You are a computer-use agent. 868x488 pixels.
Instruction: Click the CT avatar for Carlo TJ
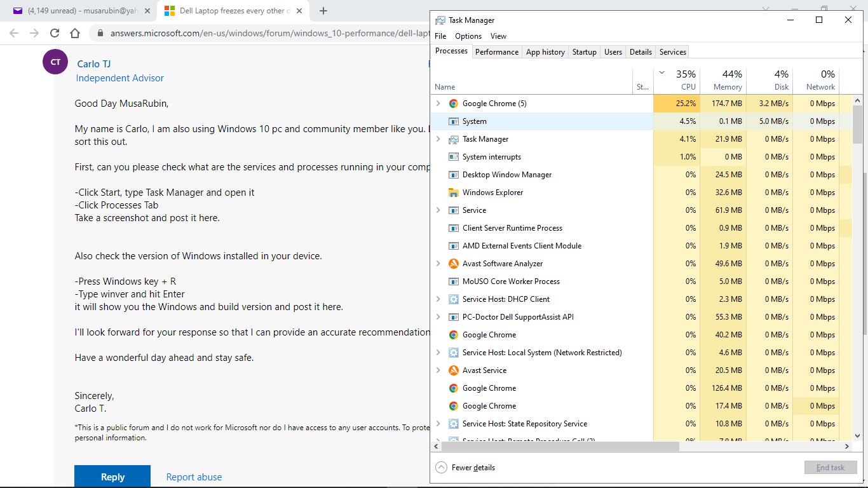coord(56,62)
